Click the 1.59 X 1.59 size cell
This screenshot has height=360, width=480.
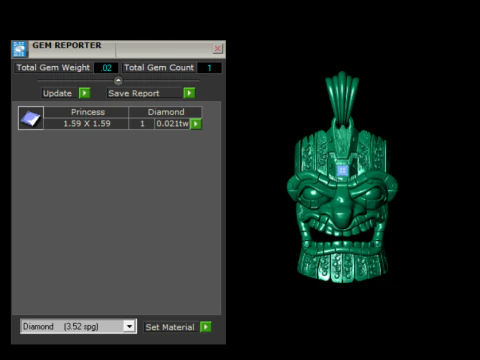pyautogui.click(x=87, y=124)
